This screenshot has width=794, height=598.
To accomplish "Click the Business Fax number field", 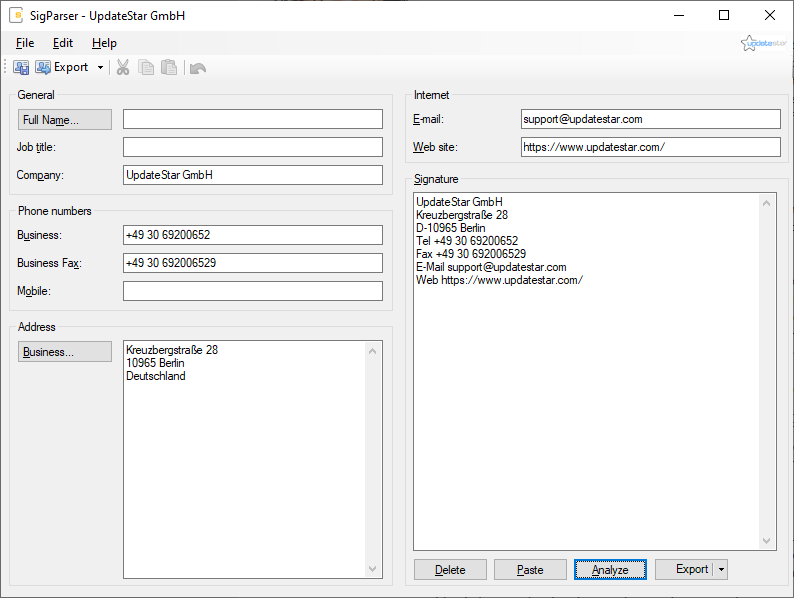I will click(x=253, y=263).
